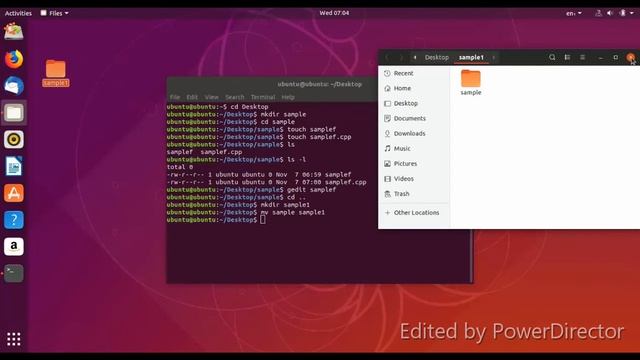Open the battery status icon
Screen dimensions: 640x360
(622, 13)
